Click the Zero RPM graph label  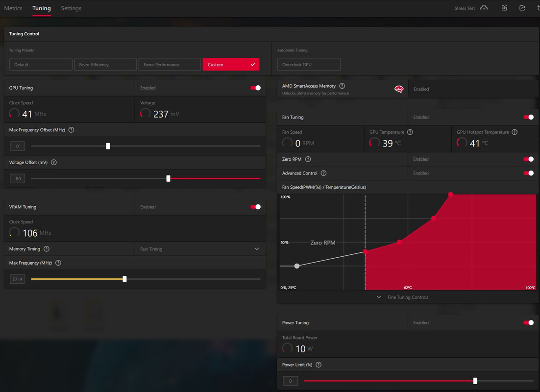(x=323, y=243)
